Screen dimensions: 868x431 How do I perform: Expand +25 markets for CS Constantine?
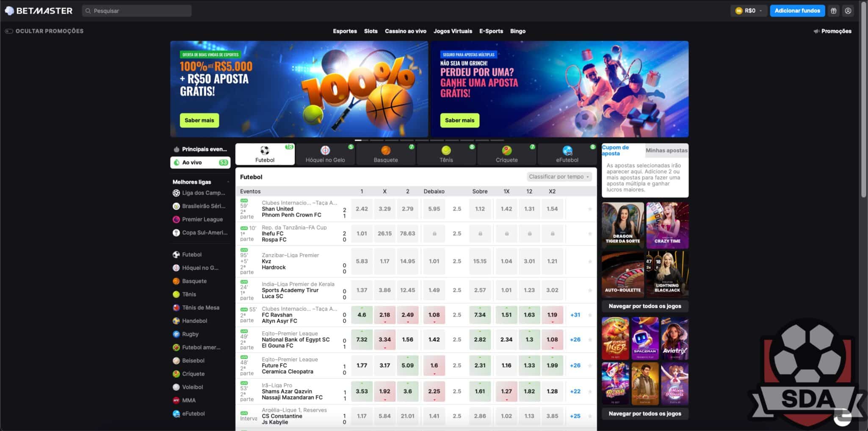(575, 416)
